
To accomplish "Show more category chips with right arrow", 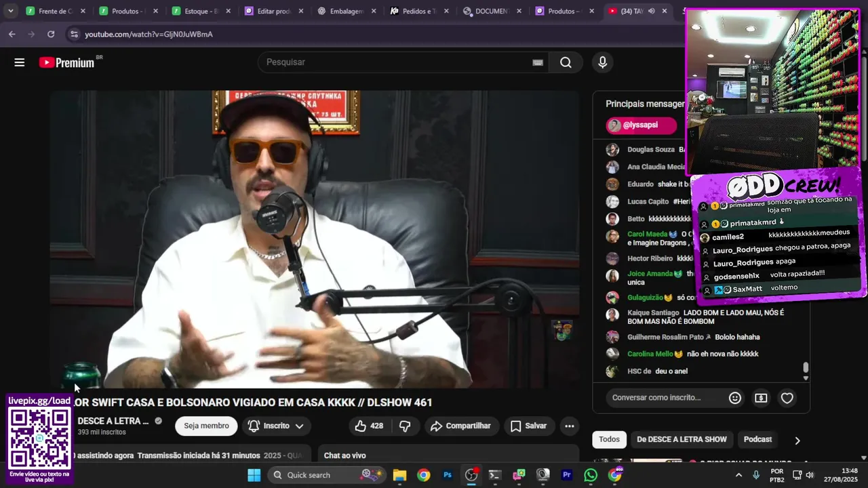I will [x=797, y=440].
